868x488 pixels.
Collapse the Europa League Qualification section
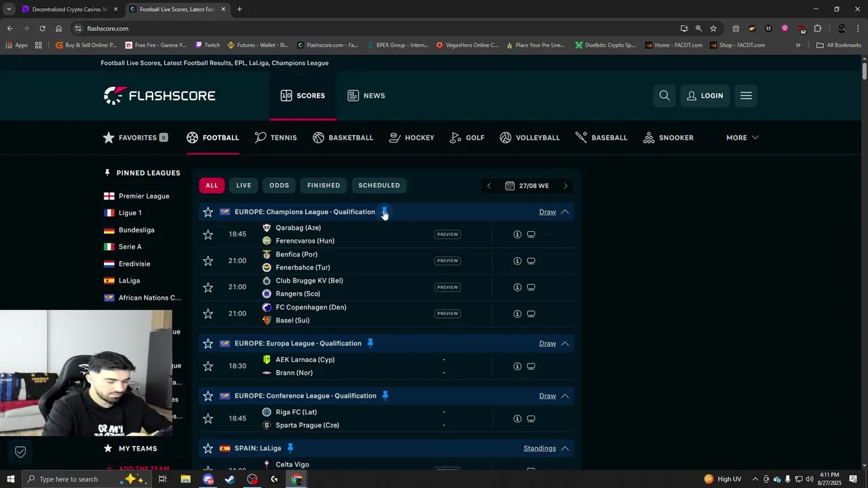[565, 344]
